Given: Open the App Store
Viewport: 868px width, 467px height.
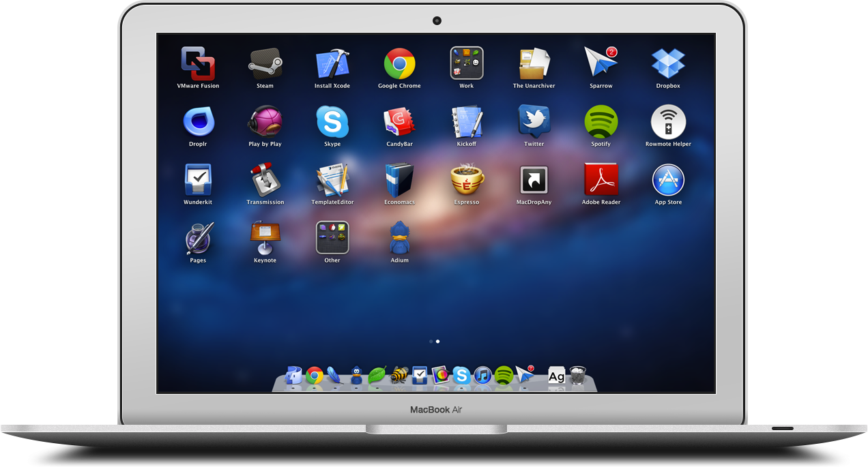Looking at the screenshot, I should (x=668, y=180).
